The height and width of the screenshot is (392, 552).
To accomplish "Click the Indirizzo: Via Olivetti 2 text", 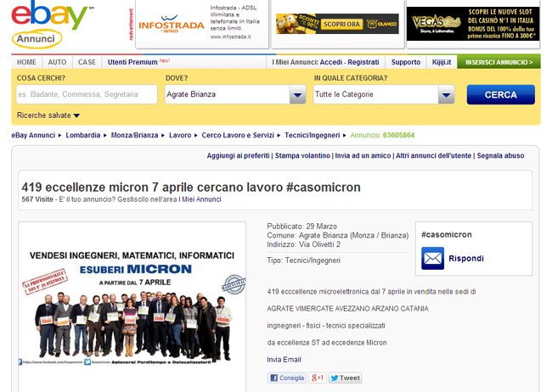I will [303, 244].
